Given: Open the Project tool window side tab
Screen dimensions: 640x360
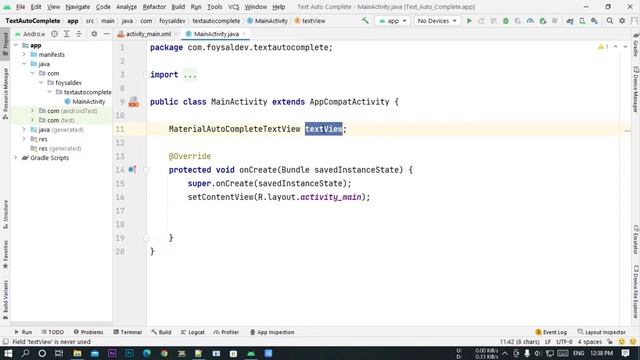Looking at the screenshot, I should 5,44.
